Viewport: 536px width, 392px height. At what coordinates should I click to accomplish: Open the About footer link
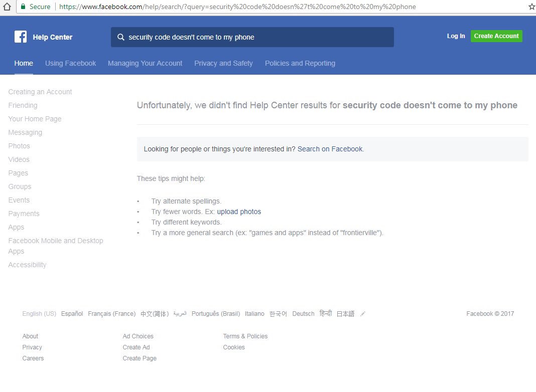pyautogui.click(x=30, y=336)
